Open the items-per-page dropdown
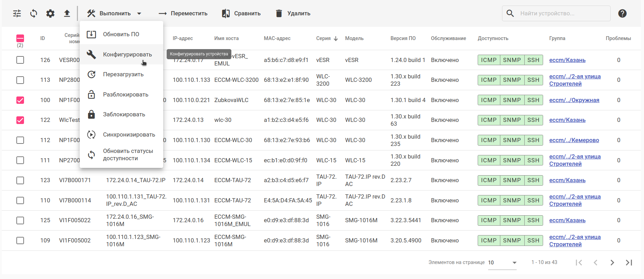Viewport: 644px width, 279px height. (502, 263)
